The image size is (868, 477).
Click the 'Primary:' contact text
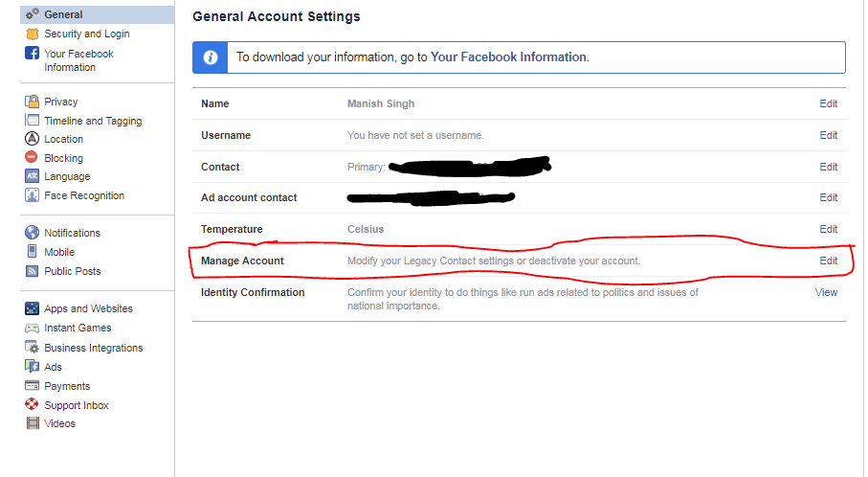[366, 167]
